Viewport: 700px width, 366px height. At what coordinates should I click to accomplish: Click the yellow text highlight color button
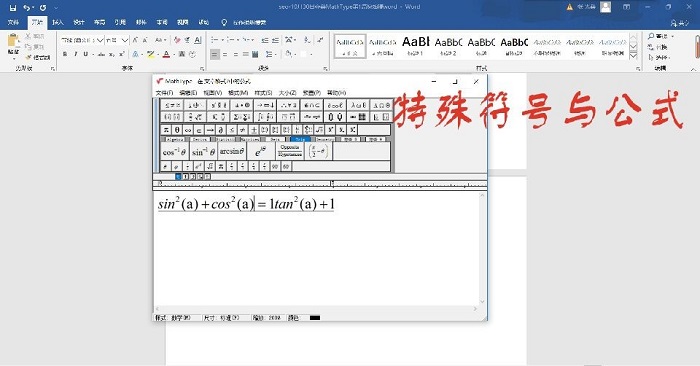151,54
